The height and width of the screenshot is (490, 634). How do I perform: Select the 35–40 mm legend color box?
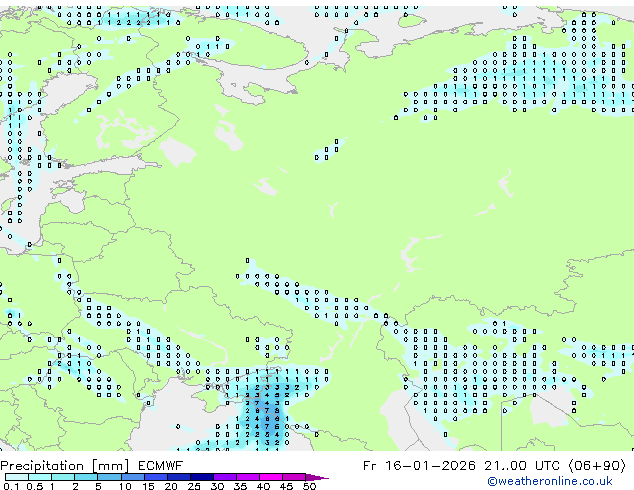[248, 477]
